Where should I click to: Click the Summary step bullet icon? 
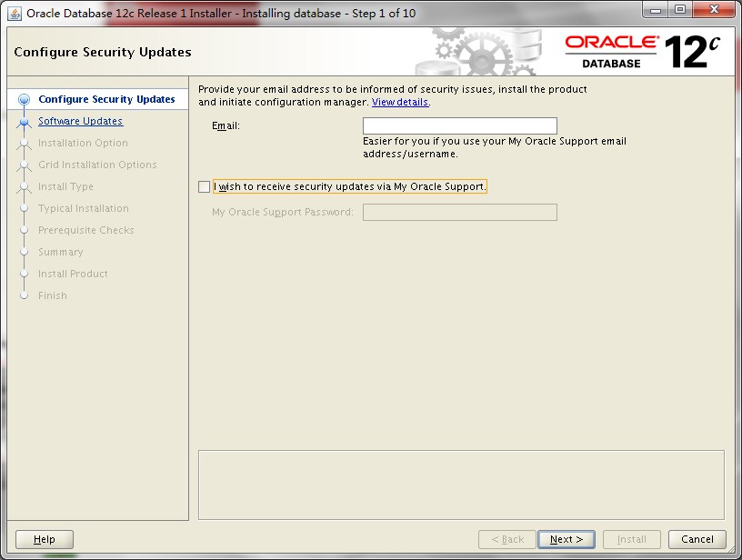click(25, 252)
